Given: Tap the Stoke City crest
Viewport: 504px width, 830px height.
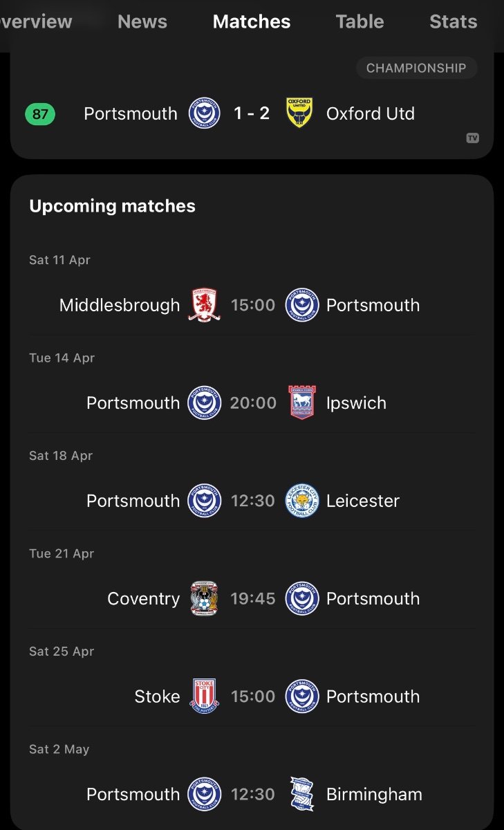Looking at the screenshot, I should 204,697.
